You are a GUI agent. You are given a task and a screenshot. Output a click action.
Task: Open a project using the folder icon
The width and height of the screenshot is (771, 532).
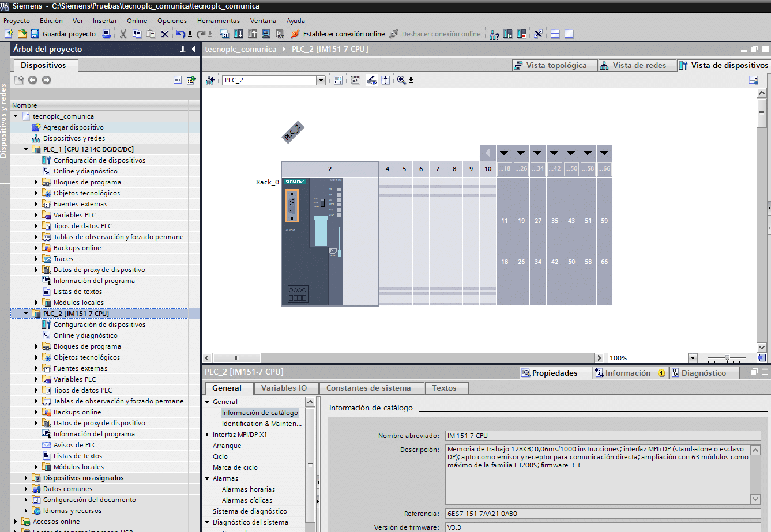pos(22,34)
